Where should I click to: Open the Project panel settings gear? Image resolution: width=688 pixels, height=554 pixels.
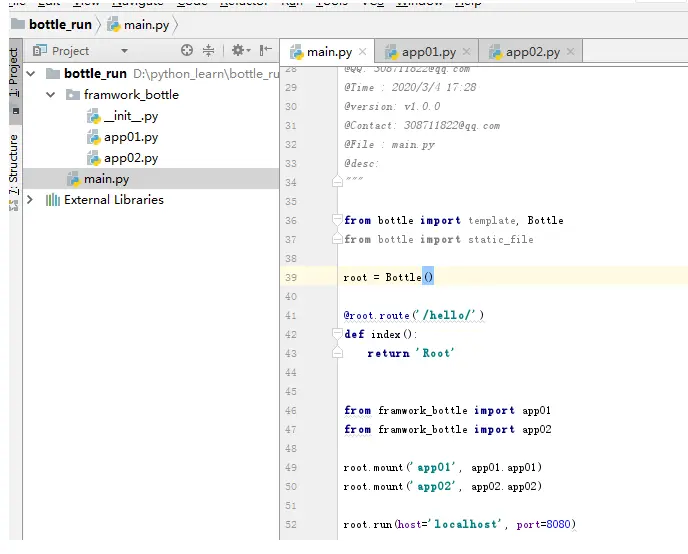240,50
